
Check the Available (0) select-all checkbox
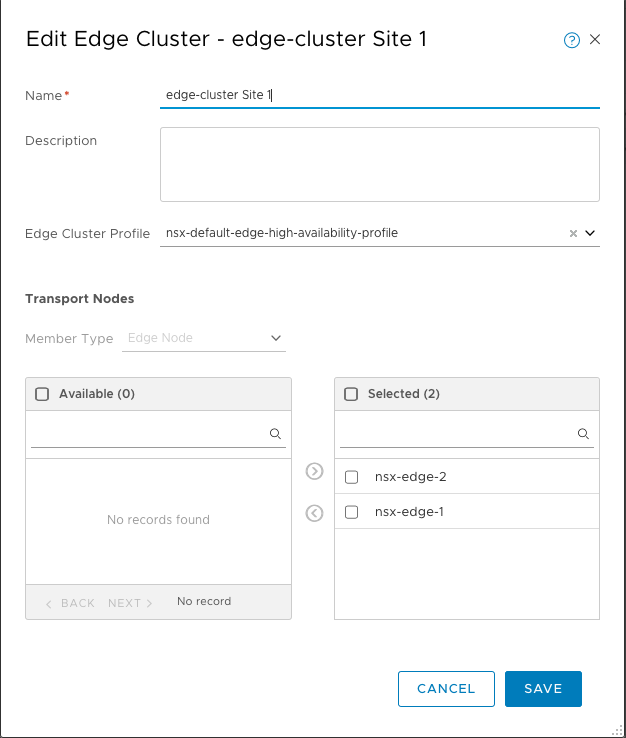pyautogui.click(x=42, y=394)
